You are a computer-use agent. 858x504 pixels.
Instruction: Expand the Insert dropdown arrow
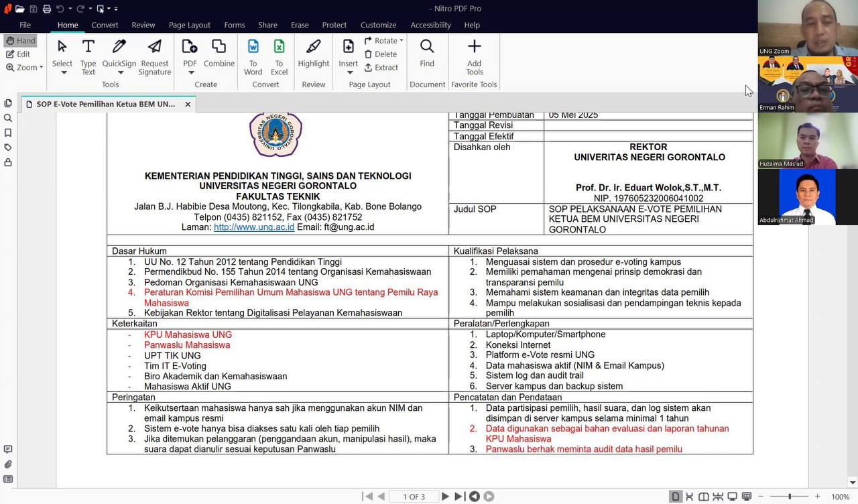pyautogui.click(x=349, y=73)
